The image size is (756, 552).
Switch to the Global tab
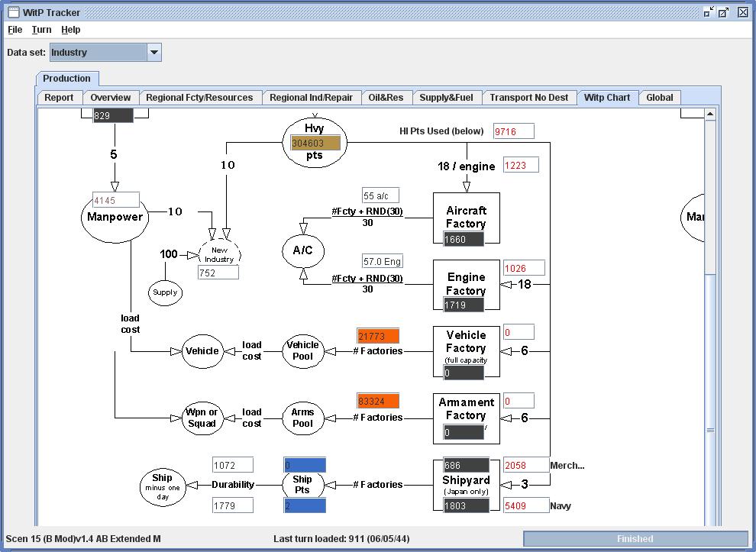tap(660, 98)
